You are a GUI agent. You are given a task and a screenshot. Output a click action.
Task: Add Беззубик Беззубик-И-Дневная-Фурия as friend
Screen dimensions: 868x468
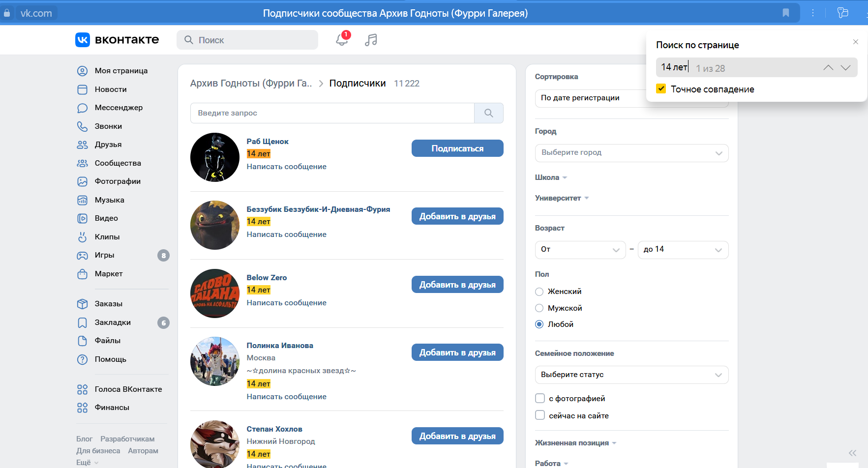pos(457,216)
